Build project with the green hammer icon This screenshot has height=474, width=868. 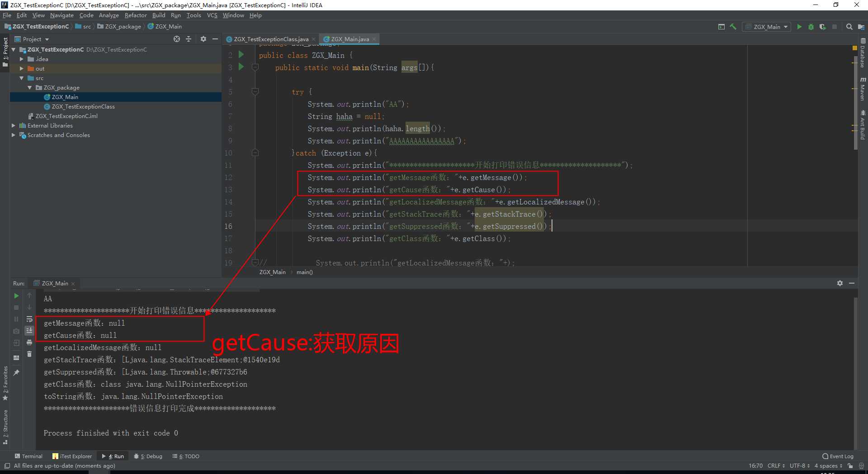733,27
